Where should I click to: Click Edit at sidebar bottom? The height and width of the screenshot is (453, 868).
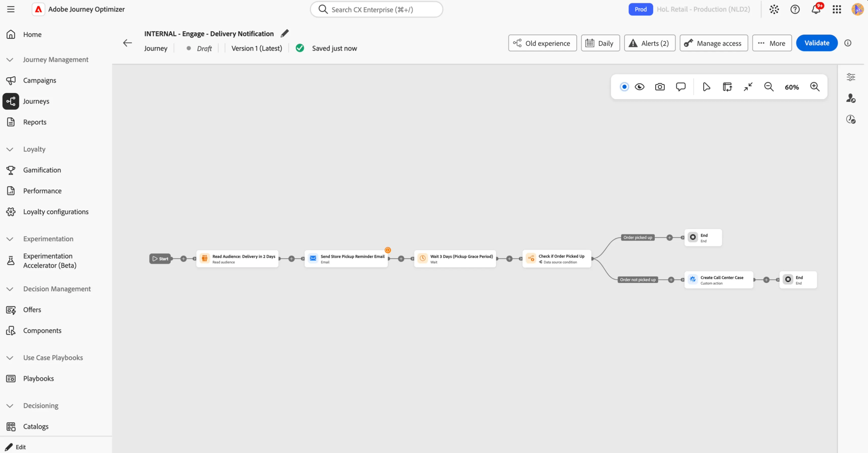click(x=15, y=447)
